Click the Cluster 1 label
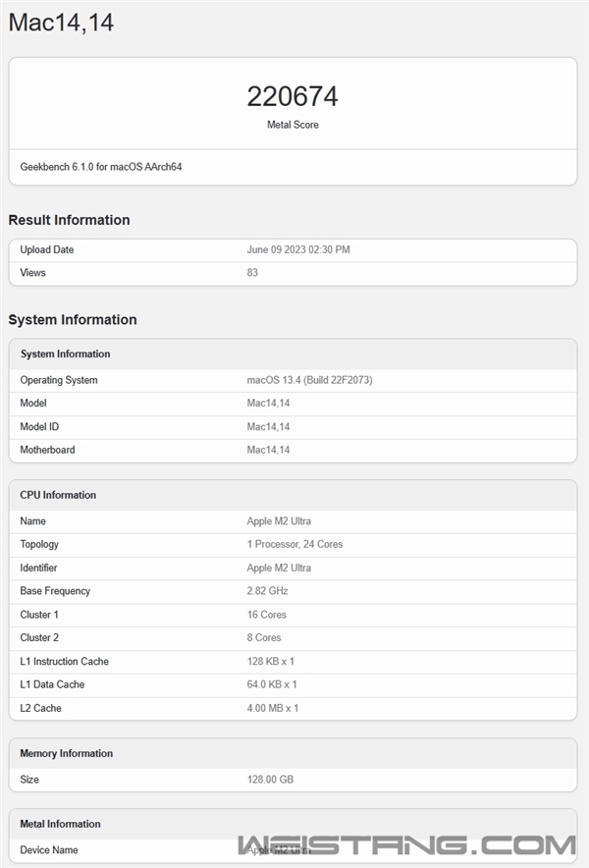 pos(39,615)
